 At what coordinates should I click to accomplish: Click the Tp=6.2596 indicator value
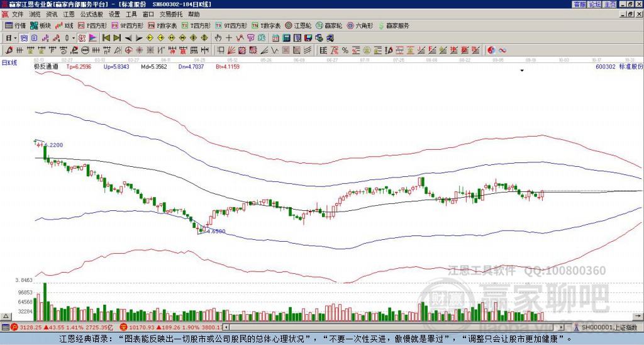[x=79, y=66]
